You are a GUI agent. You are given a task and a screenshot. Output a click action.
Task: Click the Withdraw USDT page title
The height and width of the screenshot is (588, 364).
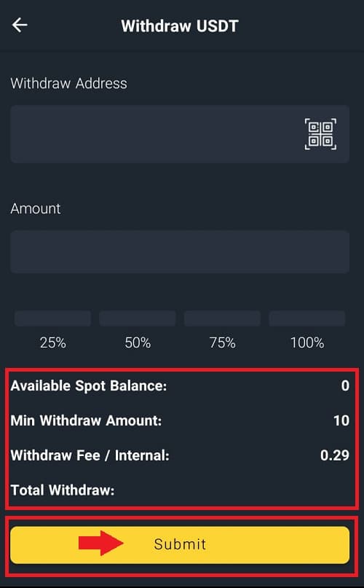pos(180,26)
